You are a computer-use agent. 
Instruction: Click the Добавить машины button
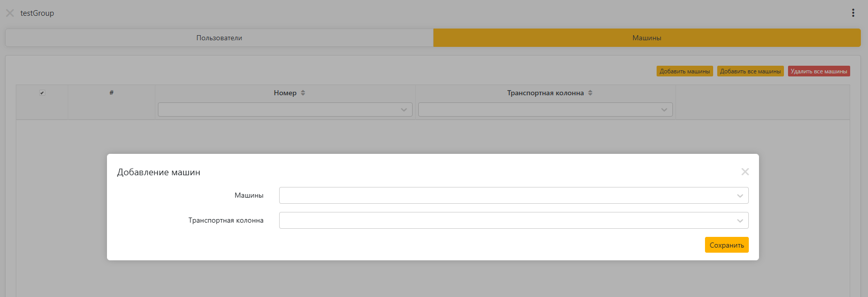[x=684, y=71]
